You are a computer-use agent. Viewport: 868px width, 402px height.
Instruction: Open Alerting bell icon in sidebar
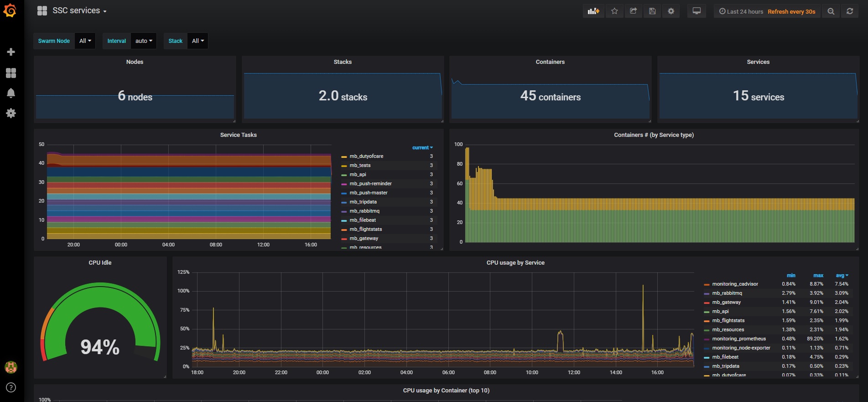(11, 93)
